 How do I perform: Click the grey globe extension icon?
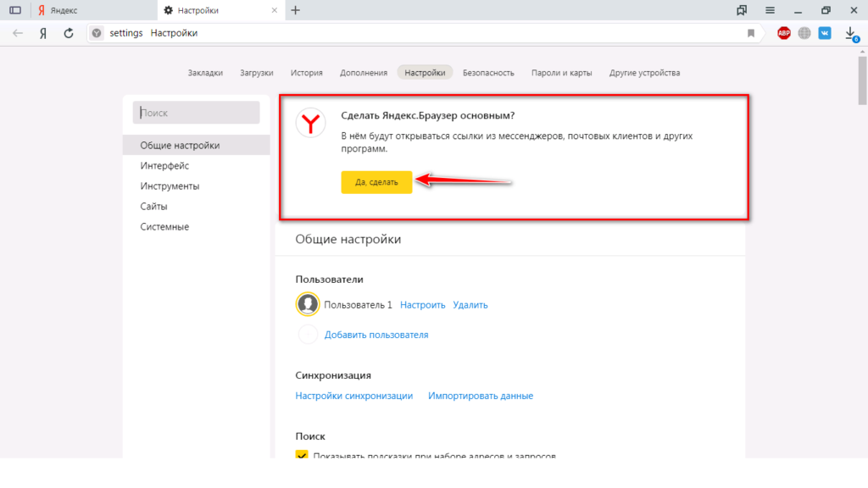point(804,33)
